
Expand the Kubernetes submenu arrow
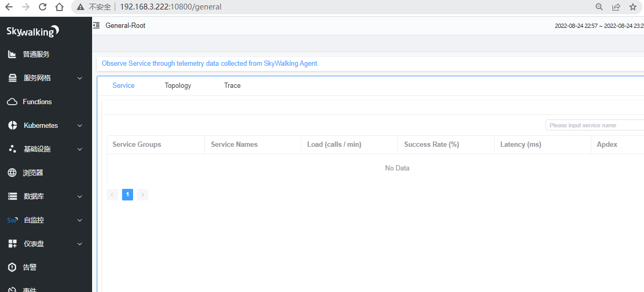click(80, 125)
